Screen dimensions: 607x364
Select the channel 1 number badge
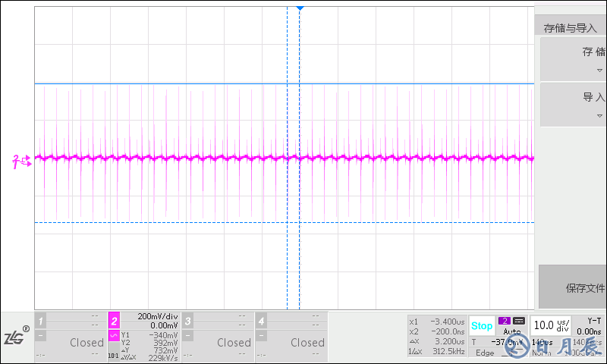[41, 321]
